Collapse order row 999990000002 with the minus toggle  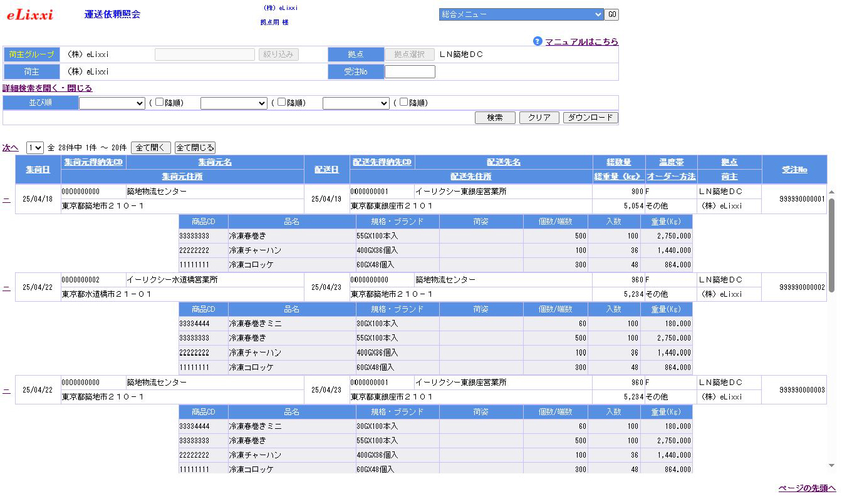click(x=6, y=287)
